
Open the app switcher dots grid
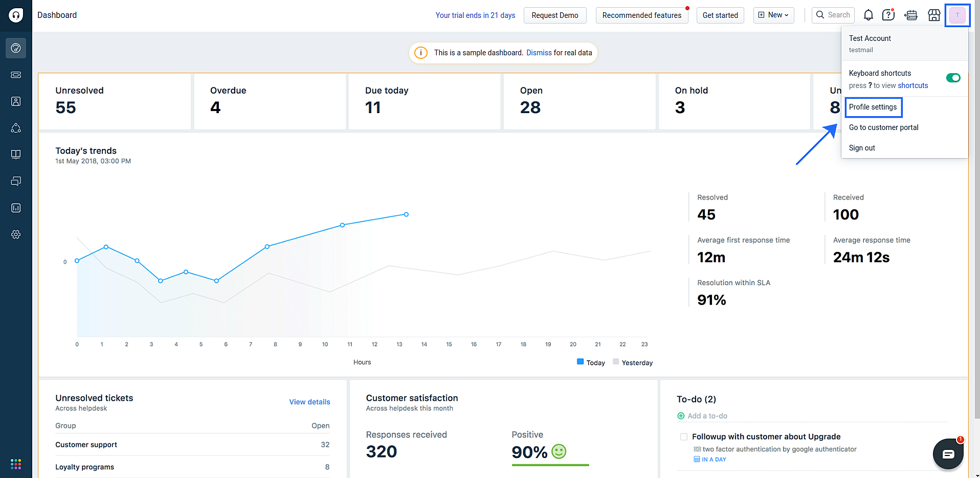click(16, 464)
